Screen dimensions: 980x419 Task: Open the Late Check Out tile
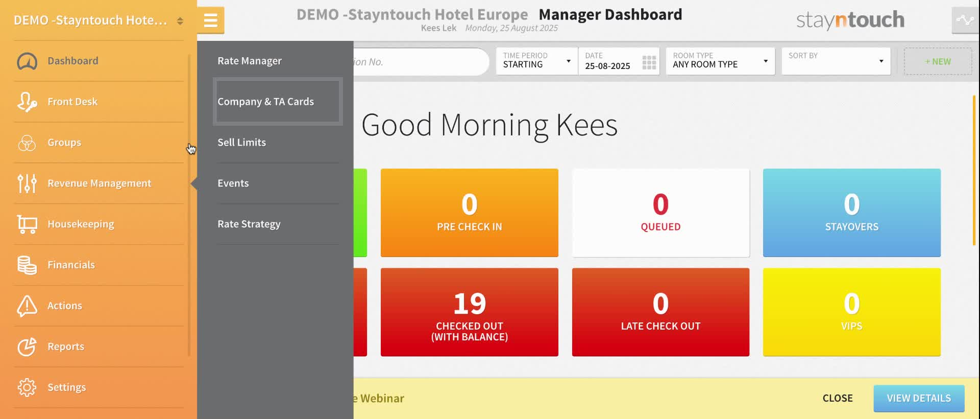click(x=661, y=312)
